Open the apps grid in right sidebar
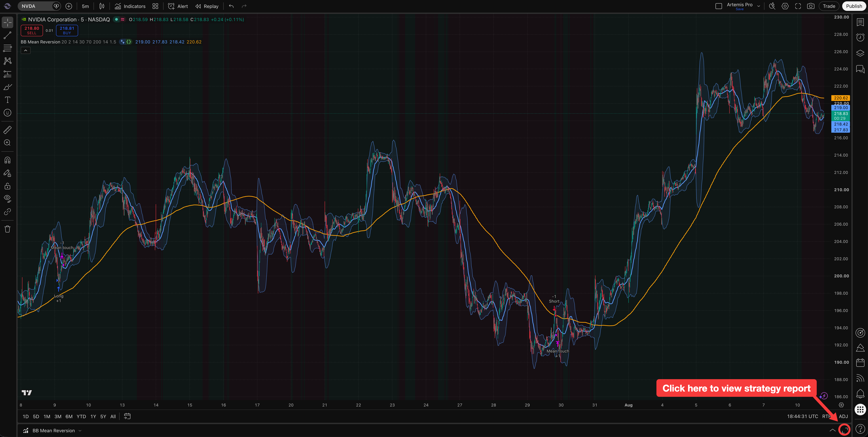Screen dimensions: 868x437 (860, 410)
